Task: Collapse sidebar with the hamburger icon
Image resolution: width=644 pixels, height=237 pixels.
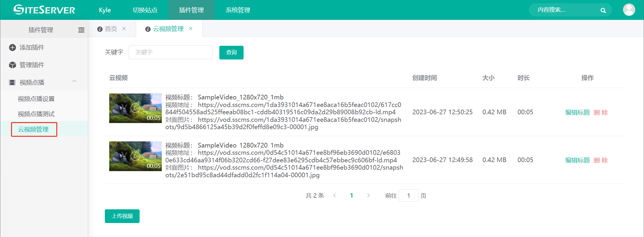Action: point(81,30)
